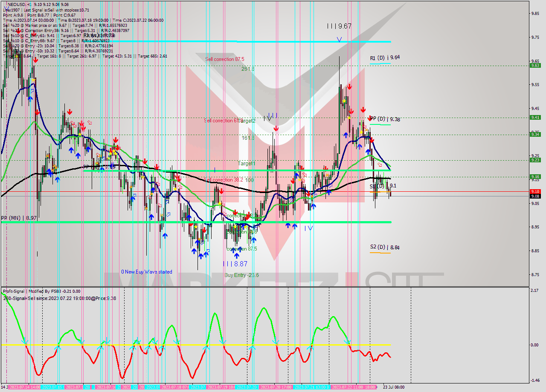
Task: Click the -1.46 indicator scale value
Action: [535, 380]
